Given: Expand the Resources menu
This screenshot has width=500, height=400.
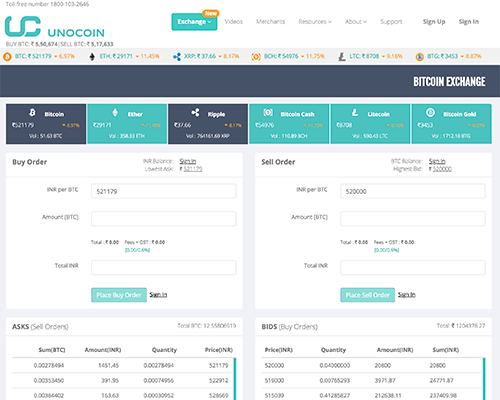Looking at the screenshot, I should point(315,22).
